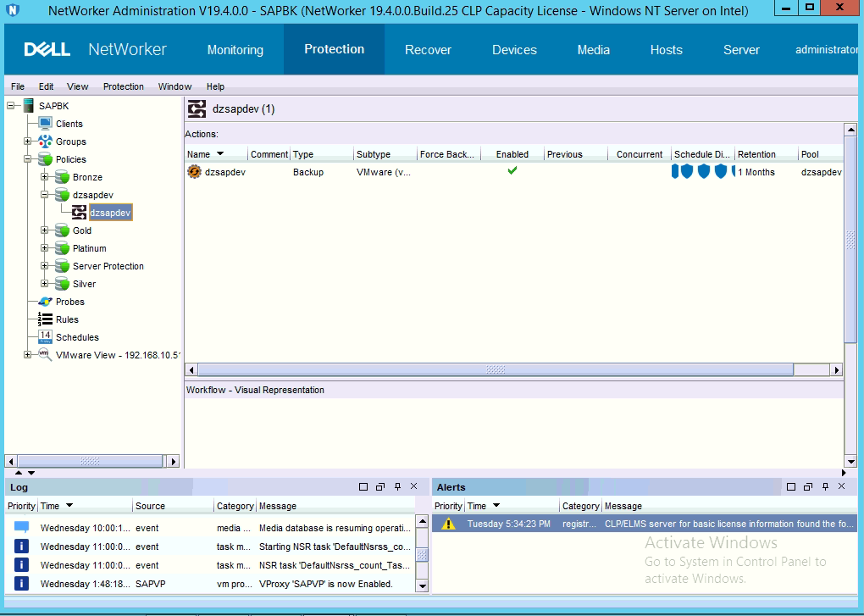Select the dzsapdev action gear icon
Image resolution: width=864 pixels, height=616 pixels.
194,172
